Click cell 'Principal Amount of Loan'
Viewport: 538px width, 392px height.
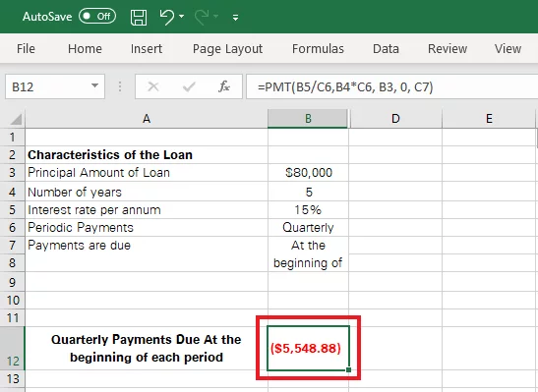[x=147, y=172]
